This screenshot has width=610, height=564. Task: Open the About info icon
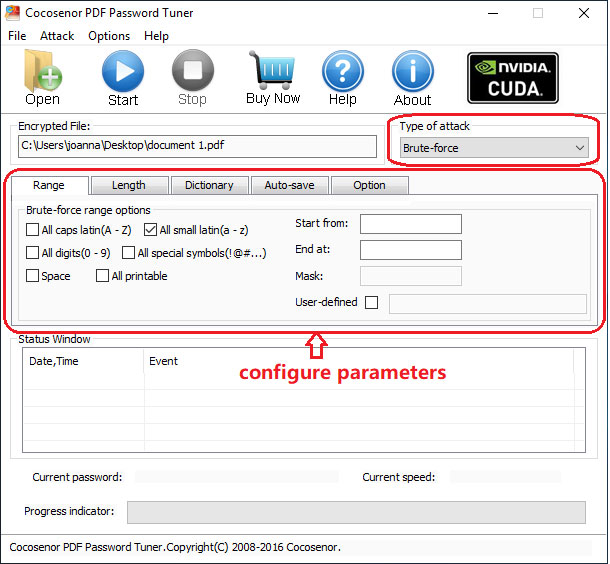(x=413, y=71)
